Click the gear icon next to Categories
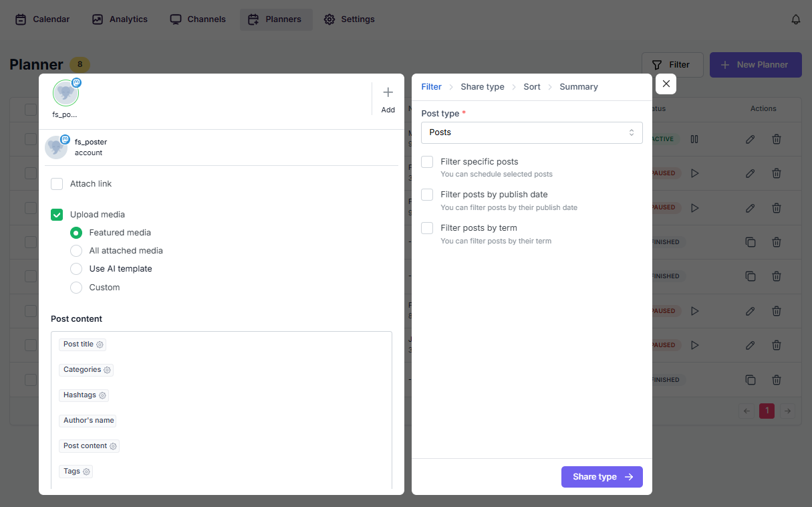 (x=107, y=370)
